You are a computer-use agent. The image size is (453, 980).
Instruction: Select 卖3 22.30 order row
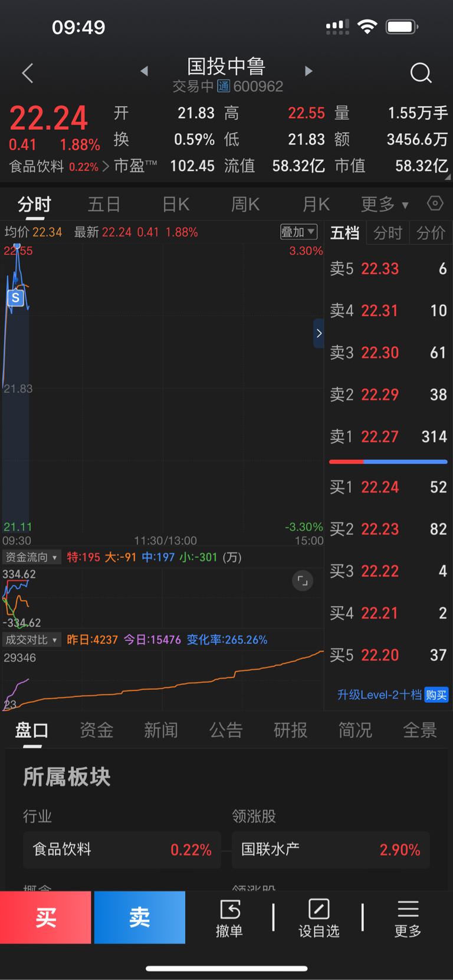pyautogui.click(x=388, y=353)
